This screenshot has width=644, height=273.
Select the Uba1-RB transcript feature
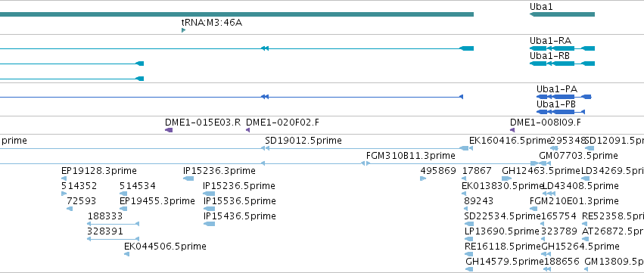click(562, 64)
